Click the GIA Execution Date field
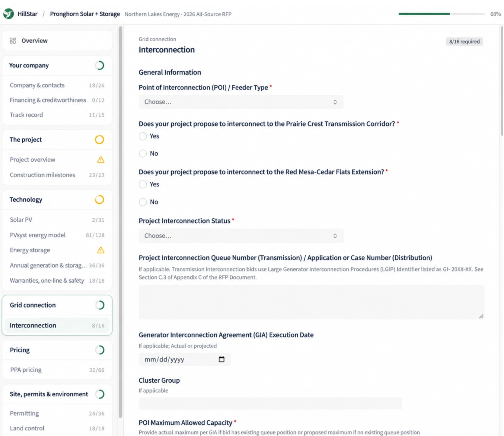 184,359
